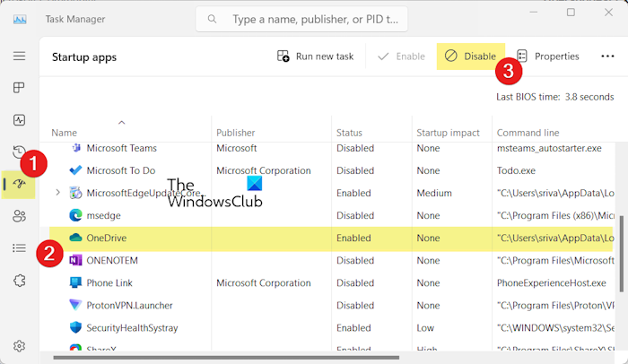Open the Users page icon
Image resolution: width=628 pixels, height=364 pixels.
coord(19,216)
